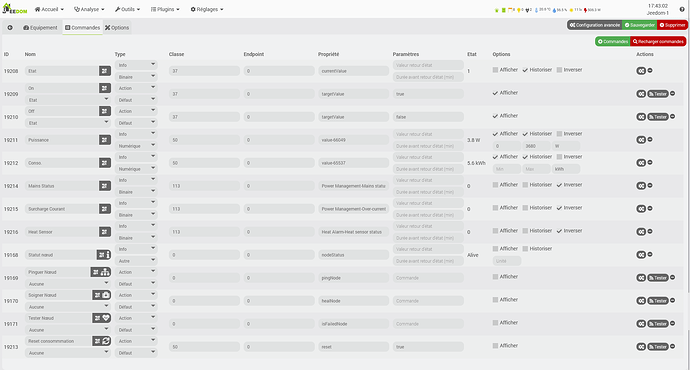Click the red power flash summary icon

[585, 10]
